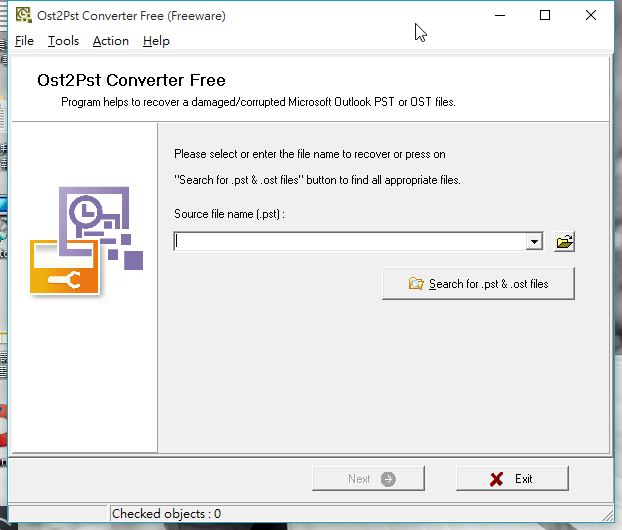Image resolution: width=622 pixels, height=530 pixels.
Task: Click the Exit button label
Action: pos(524,479)
